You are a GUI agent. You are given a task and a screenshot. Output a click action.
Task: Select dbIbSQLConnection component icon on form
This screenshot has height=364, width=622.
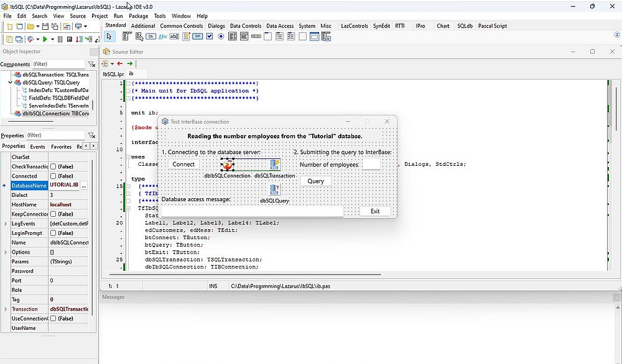point(228,165)
